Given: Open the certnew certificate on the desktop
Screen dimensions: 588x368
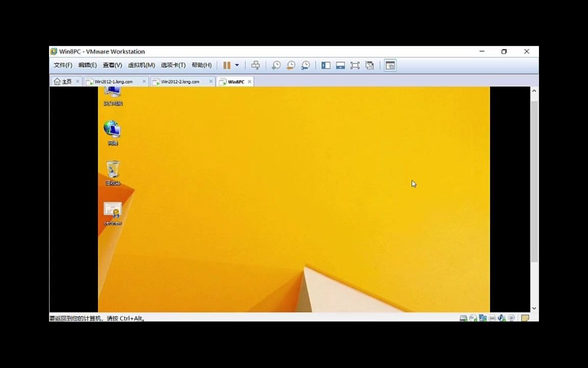Looking at the screenshot, I should click(112, 210).
